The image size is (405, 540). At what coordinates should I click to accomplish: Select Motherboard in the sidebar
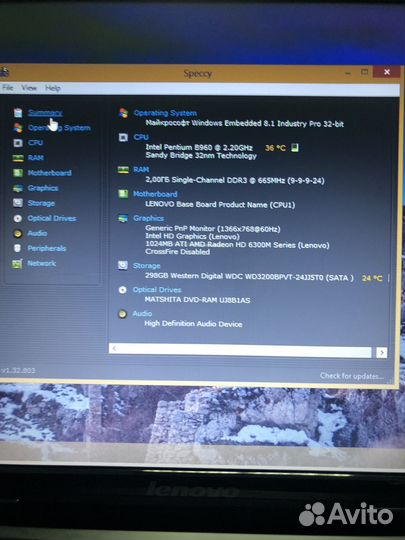click(x=50, y=173)
